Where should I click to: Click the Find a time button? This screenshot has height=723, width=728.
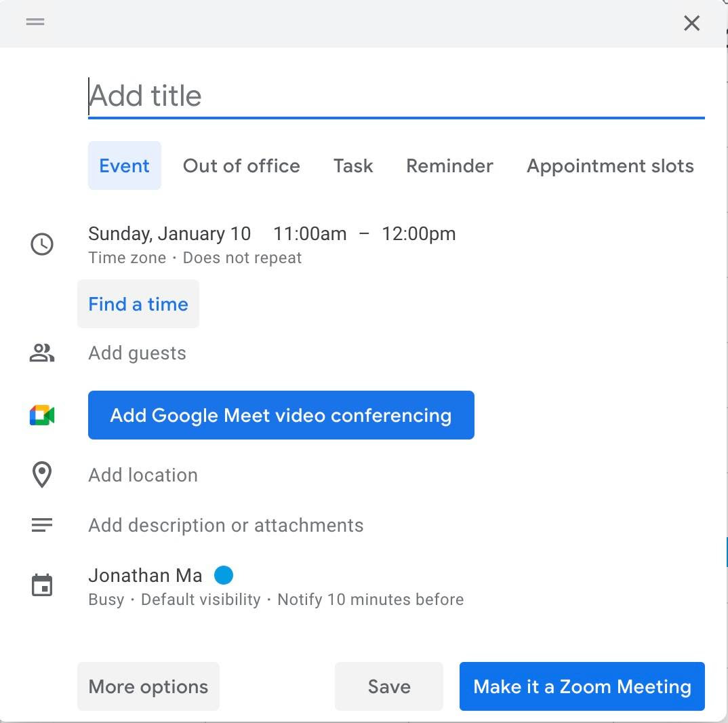pos(138,304)
